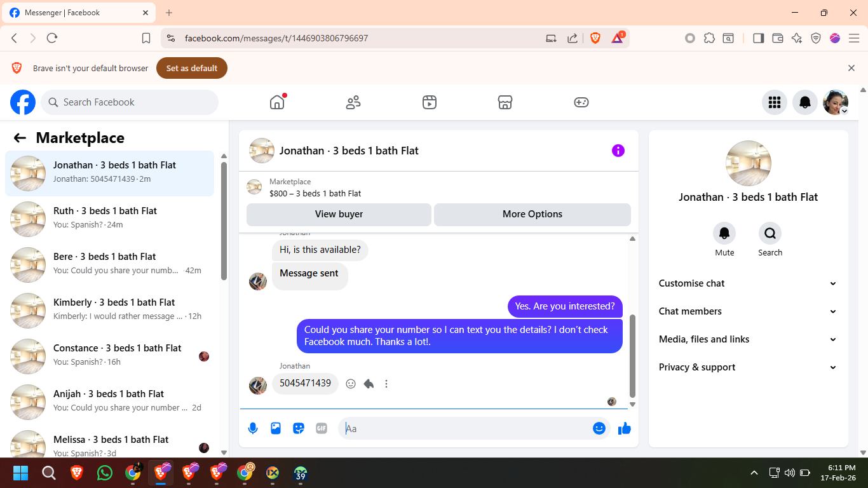Viewport: 868px width, 488px height.
Task: Open the Bere conversation in the list
Action: coord(110,265)
